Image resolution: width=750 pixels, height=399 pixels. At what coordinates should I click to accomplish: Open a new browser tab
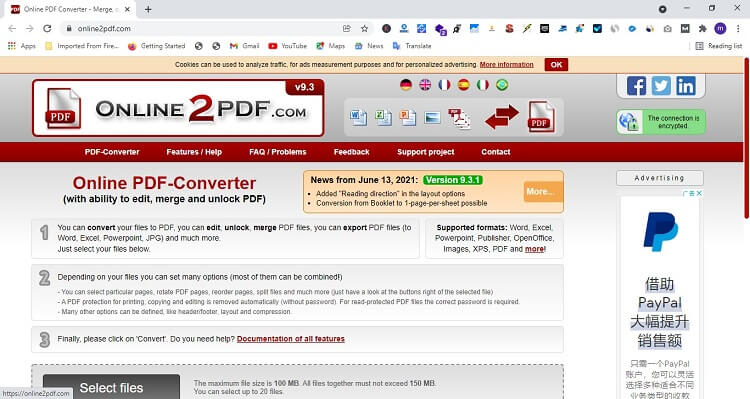pos(148,9)
